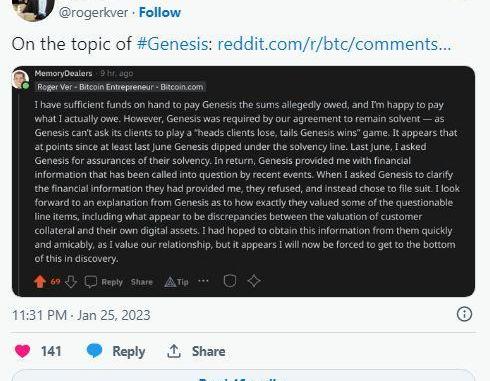Click the tweet author profile picture

[x=33, y=8]
